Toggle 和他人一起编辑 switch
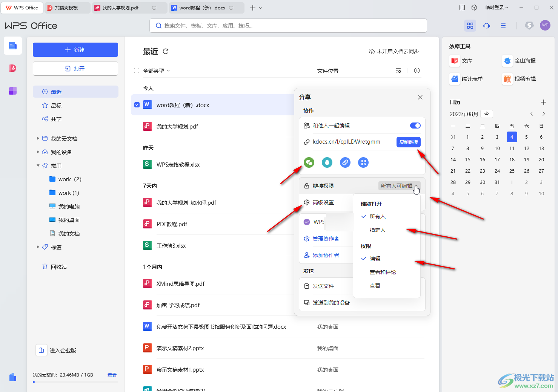558x392 pixels. [415, 126]
